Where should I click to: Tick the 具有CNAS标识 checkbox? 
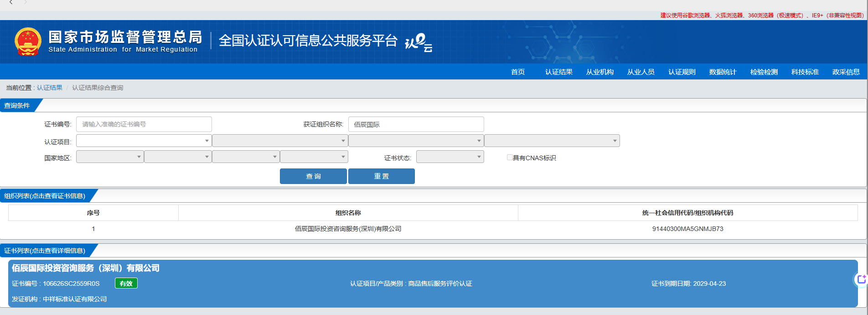[510, 157]
